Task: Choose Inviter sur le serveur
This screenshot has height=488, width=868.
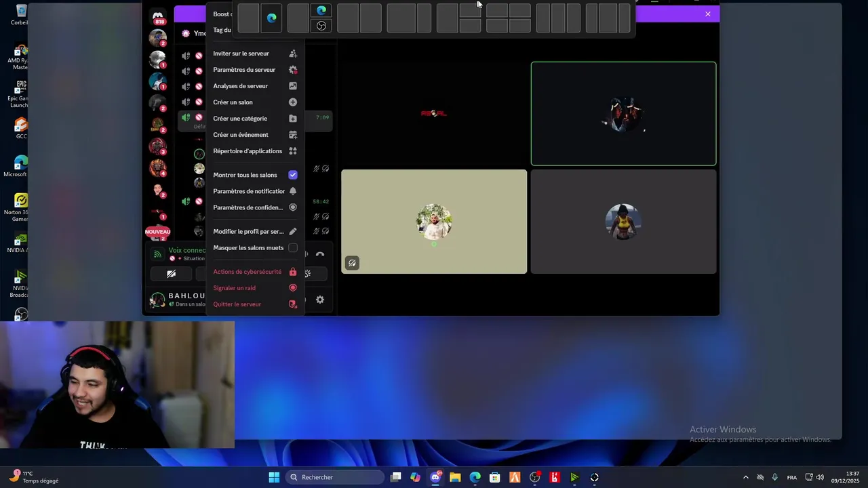Action: pos(255,54)
